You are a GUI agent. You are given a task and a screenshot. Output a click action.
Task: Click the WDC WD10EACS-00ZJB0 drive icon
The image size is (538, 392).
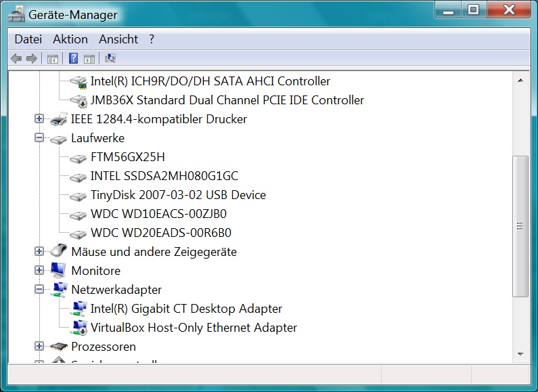79,215
